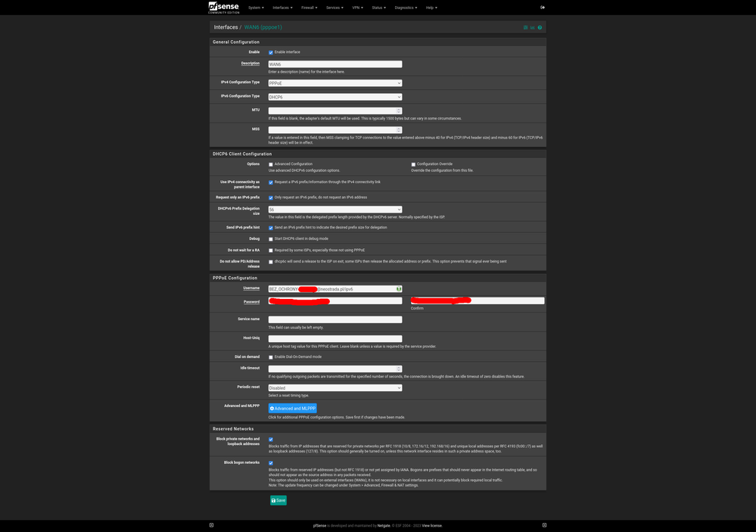Open the Diagnostics menu
This screenshot has height=532, width=756.
(x=406, y=8)
